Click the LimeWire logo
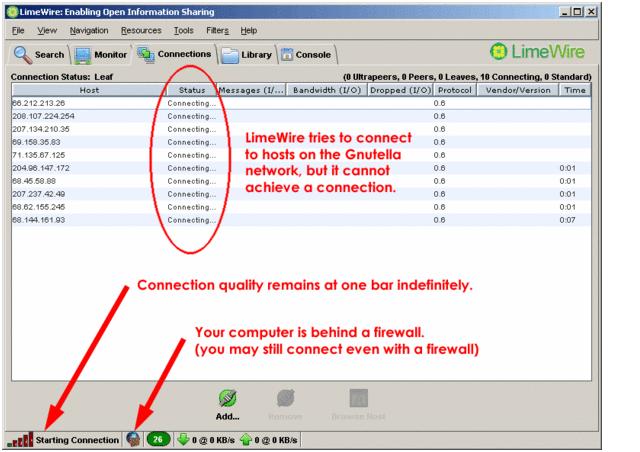This screenshot has width=640, height=452. [x=537, y=52]
